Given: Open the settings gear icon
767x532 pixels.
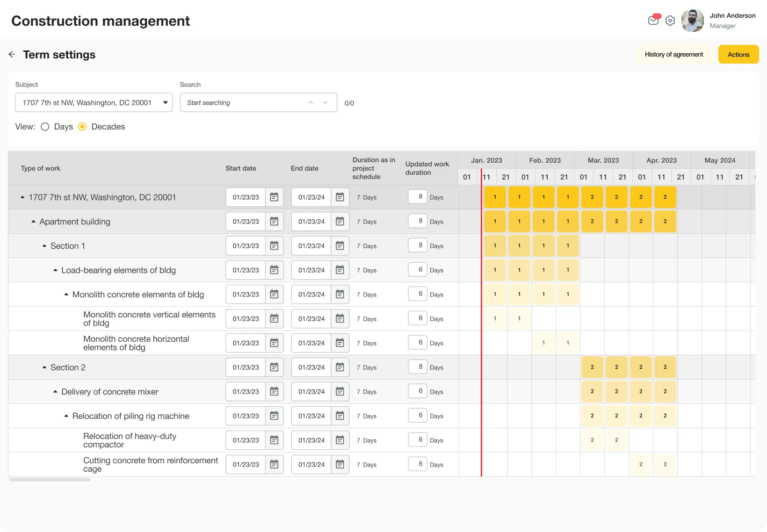Looking at the screenshot, I should pyautogui.click(x=670, y=21).
